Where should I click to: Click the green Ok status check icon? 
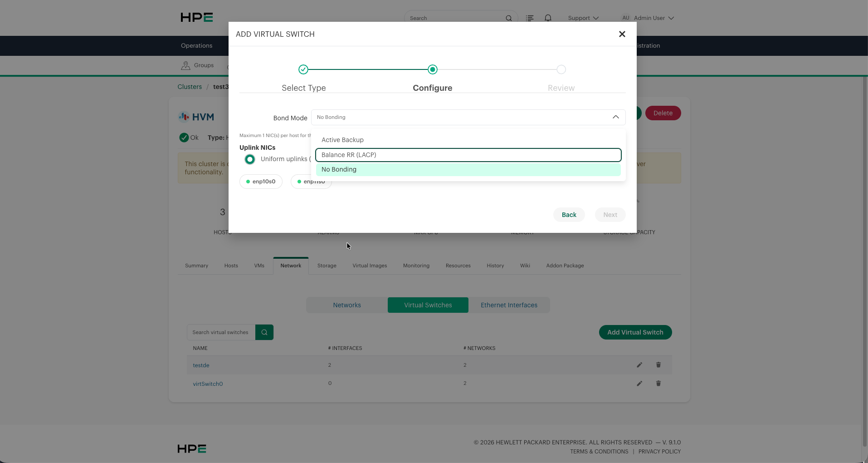(x=184, y=138)
